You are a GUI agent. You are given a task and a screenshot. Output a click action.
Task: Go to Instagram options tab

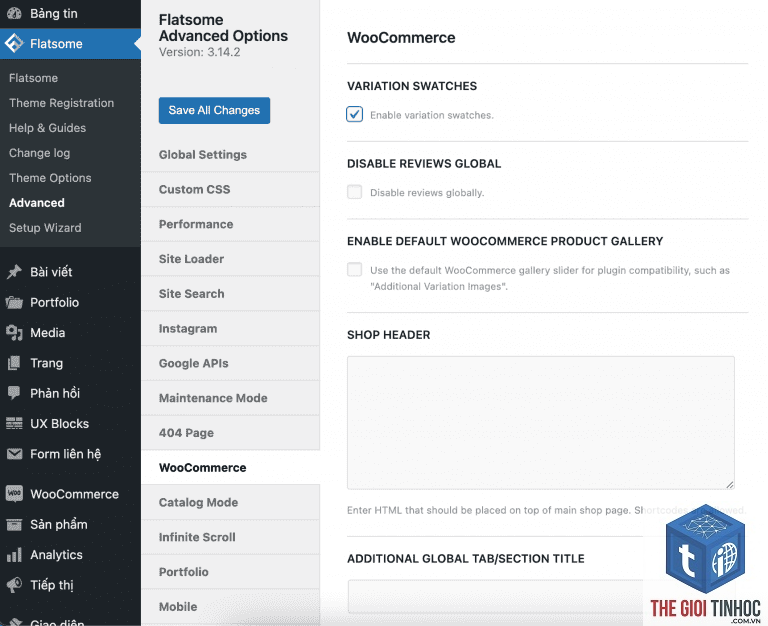tap(230, 329)
